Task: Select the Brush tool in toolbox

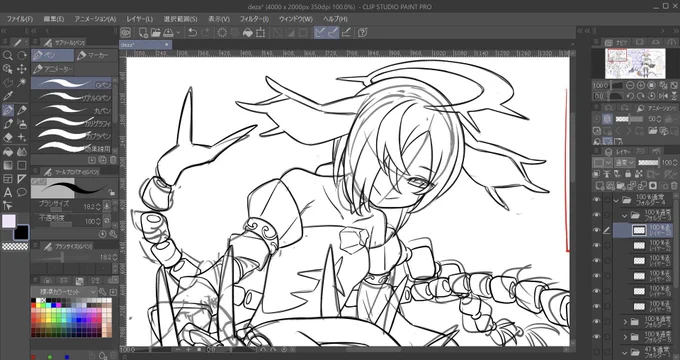Action: [x=8, y=124]
